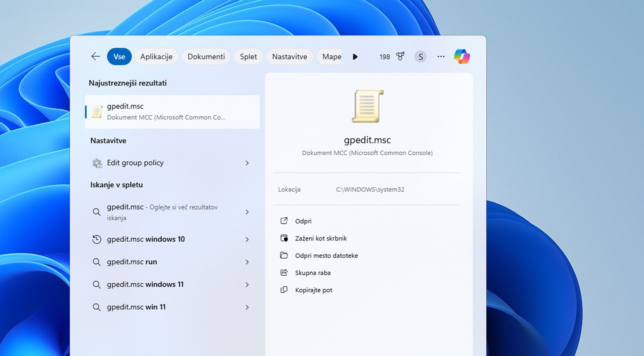Click the Zaženi kot skrbnik shield icon

[x=284, y=238]
